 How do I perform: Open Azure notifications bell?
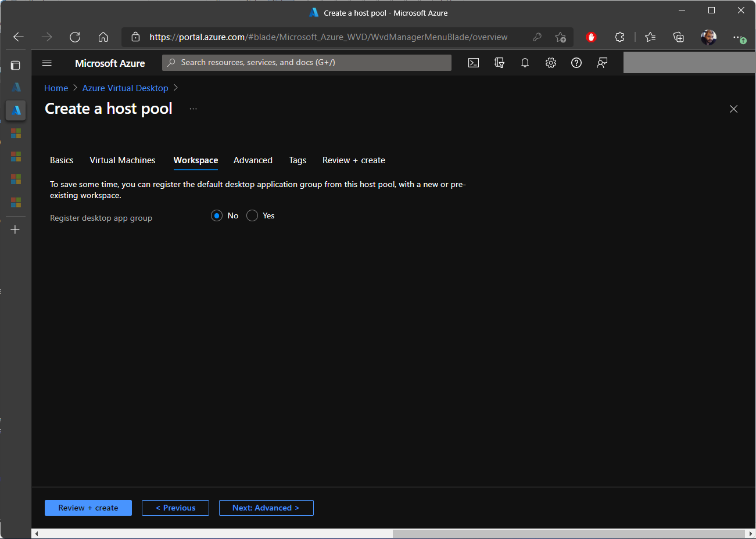[x=525, y=63]
